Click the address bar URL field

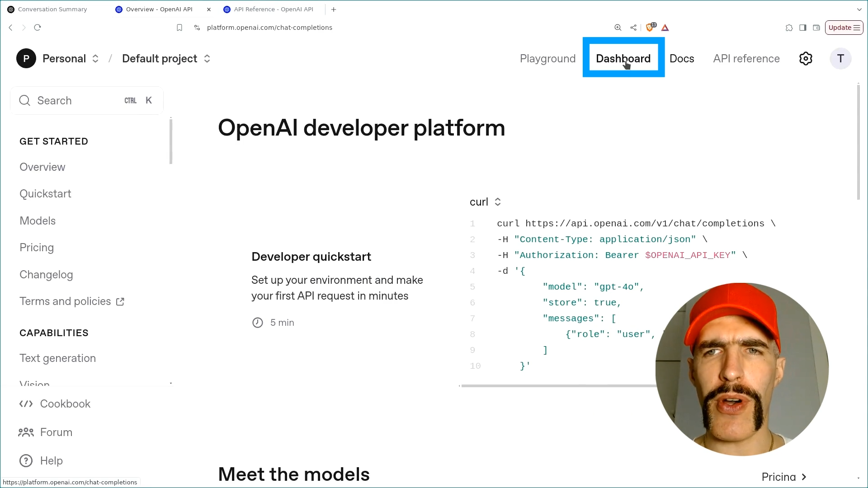(269, 28)
